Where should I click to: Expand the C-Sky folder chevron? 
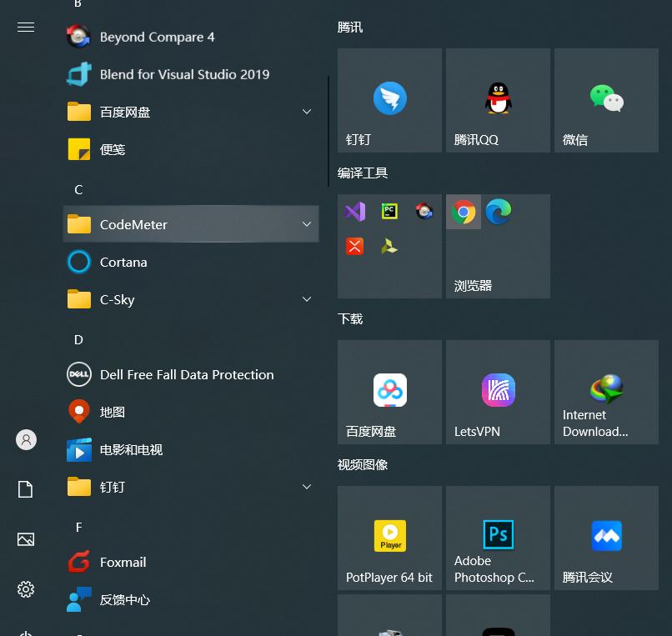pos(306,299)
